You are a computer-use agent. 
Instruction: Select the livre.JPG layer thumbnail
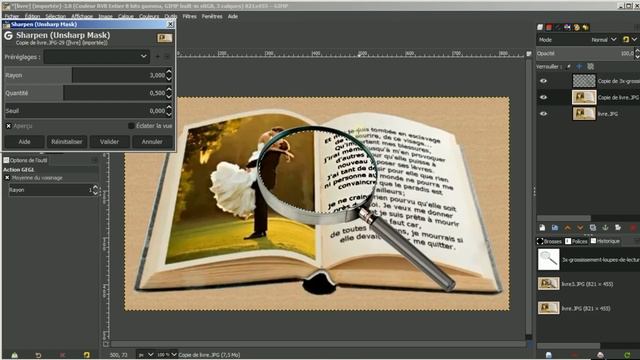point(584,114)
